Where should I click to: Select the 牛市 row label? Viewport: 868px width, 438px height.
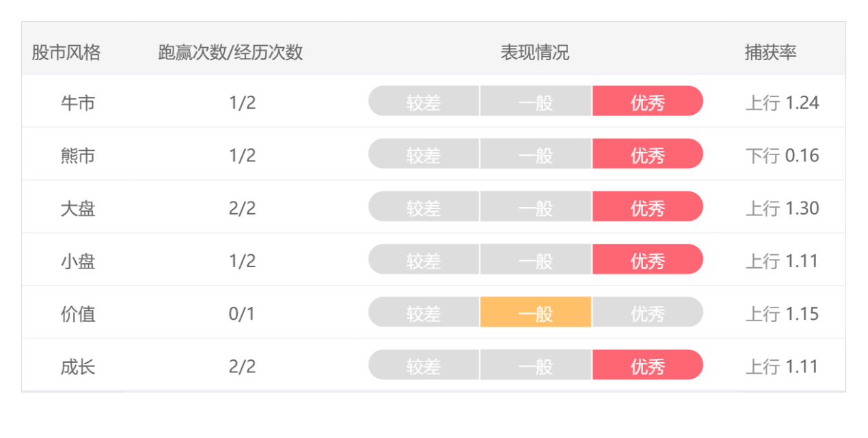(x=78, y=103)
